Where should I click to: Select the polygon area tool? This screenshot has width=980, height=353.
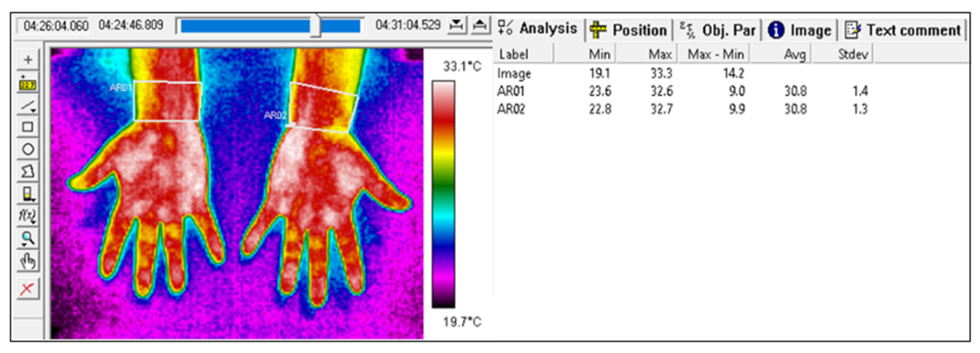(x=28, y=171)
